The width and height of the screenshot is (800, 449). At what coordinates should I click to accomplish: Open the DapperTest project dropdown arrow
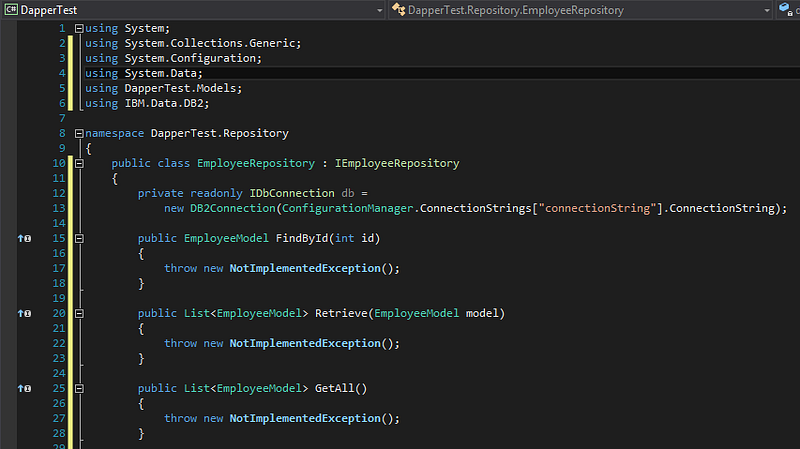click(379, 9)
